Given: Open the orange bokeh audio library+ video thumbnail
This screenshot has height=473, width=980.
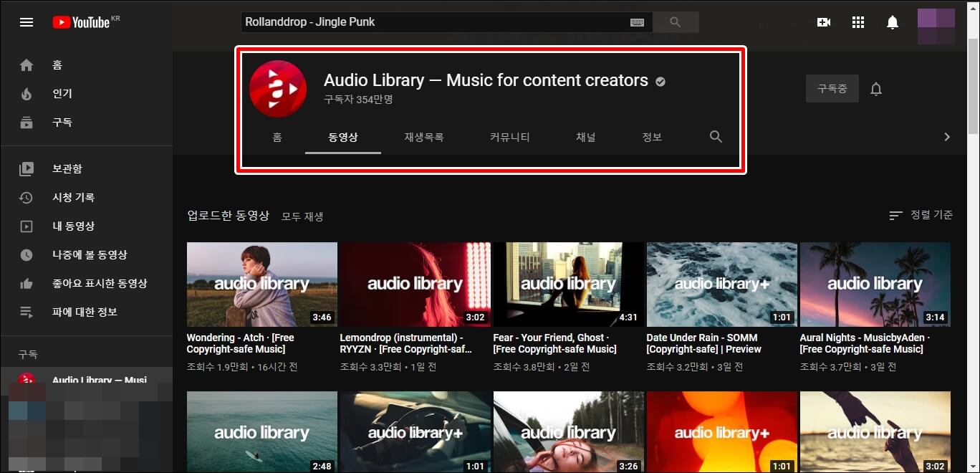Looking at the screenshot, I should [x=722, y=432].
